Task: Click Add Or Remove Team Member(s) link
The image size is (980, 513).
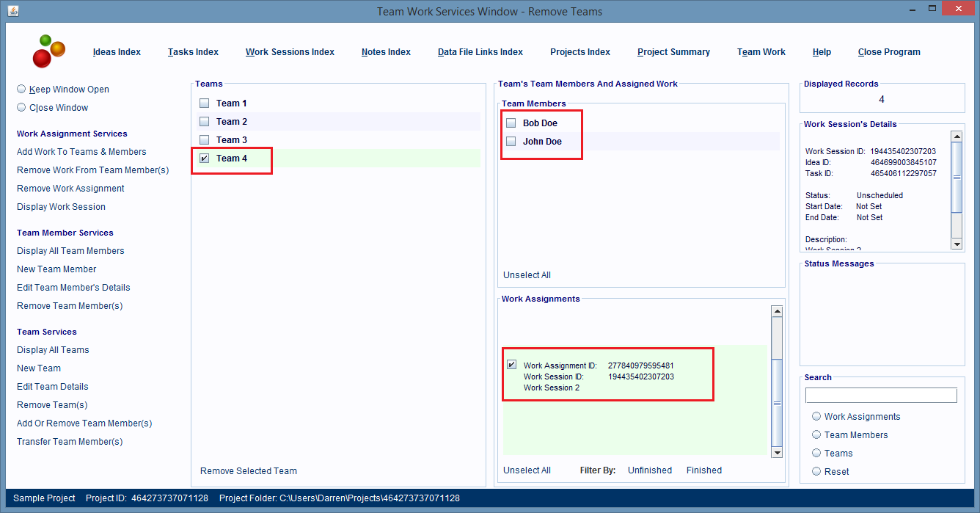Action: 84,423
